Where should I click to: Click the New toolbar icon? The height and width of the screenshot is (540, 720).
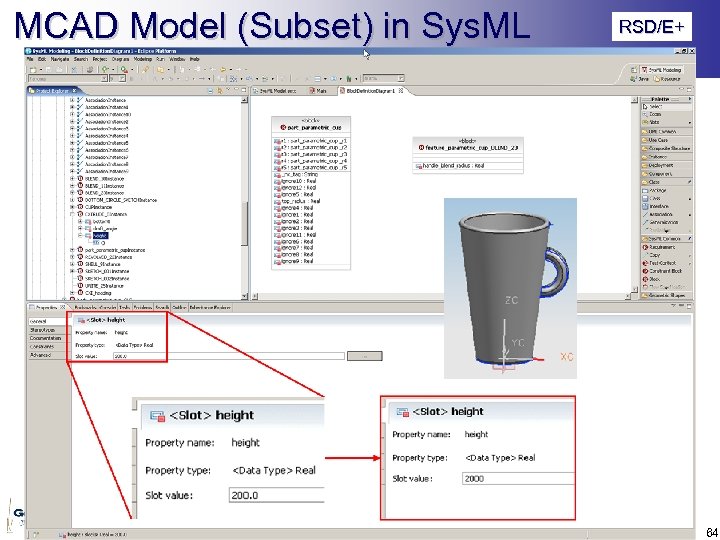[34, 70]
